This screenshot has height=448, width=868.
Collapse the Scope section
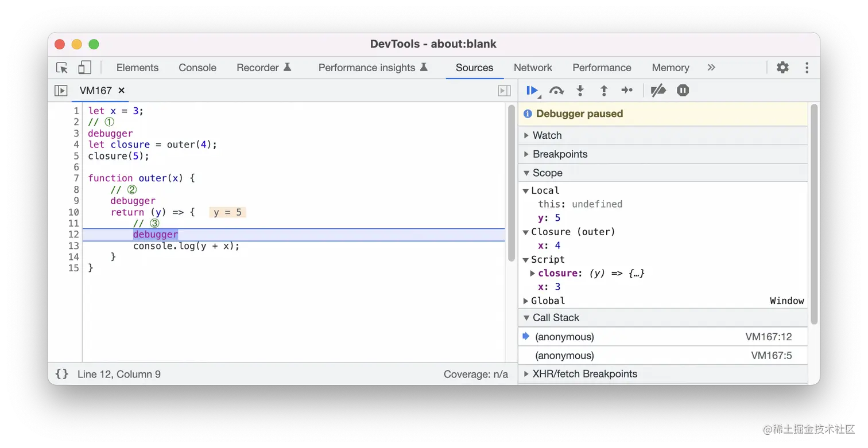[662, 173]
